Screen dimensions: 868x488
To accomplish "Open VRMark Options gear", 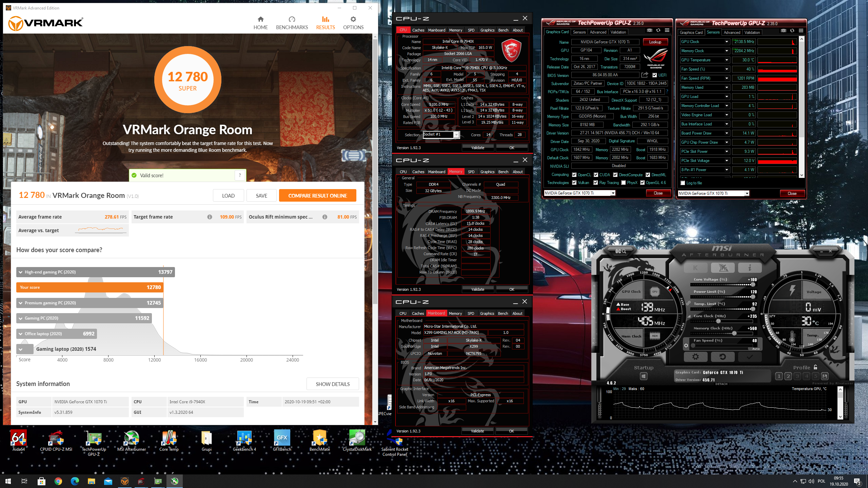I will 353,23.
